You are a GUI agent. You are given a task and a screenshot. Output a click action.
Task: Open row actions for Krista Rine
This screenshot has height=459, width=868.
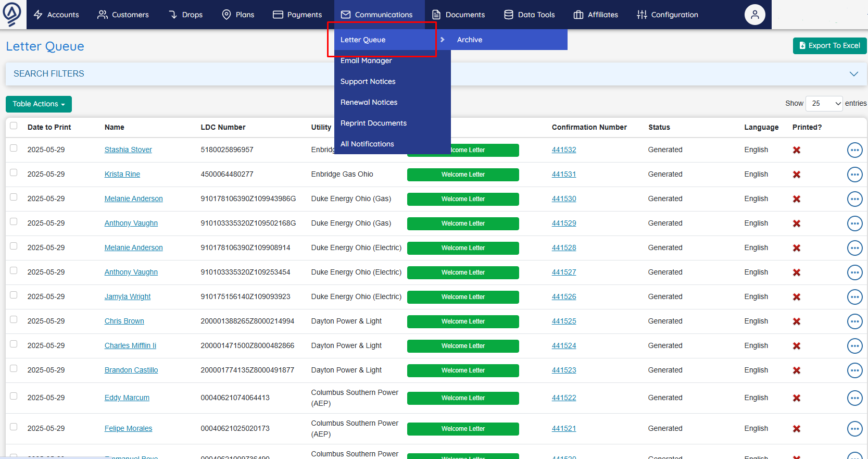[854, 175]
